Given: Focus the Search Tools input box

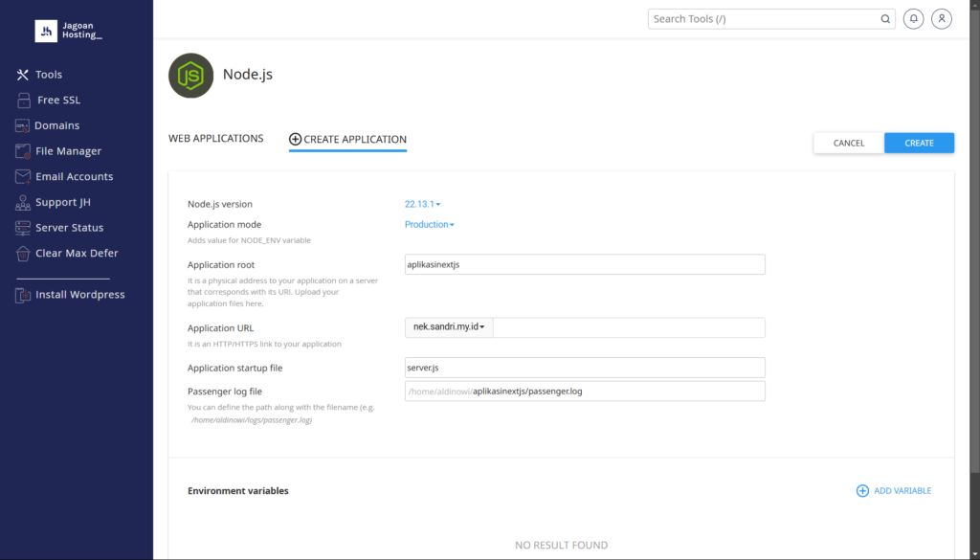Looking at the screenshot, I should coord(764,19).
